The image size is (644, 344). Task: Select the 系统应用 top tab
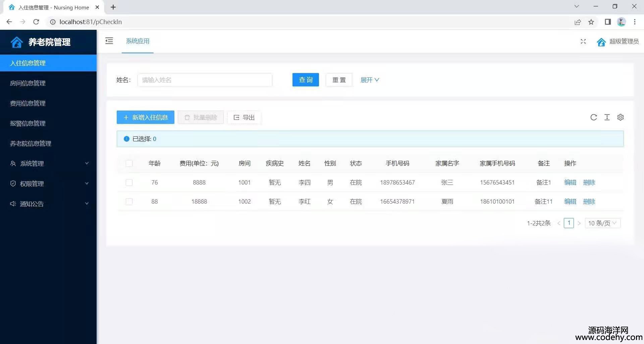coord(138,41)
